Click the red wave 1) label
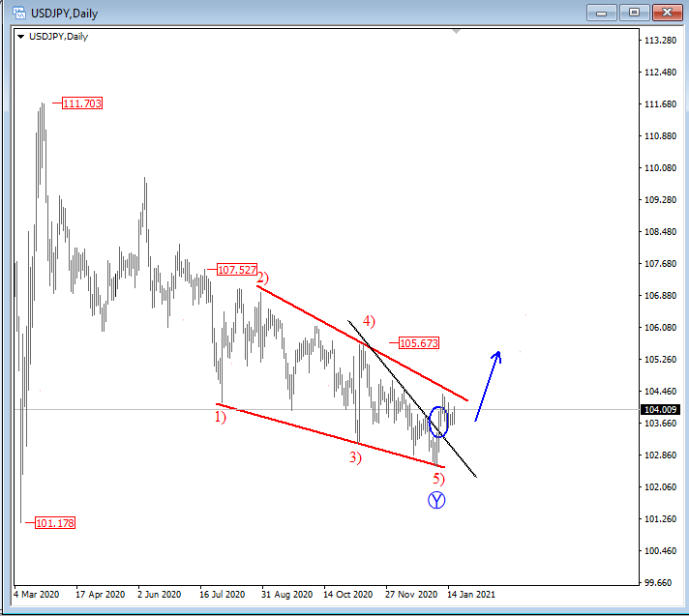The height and width of the screenshot is (616, 689). tap(220, 418)
